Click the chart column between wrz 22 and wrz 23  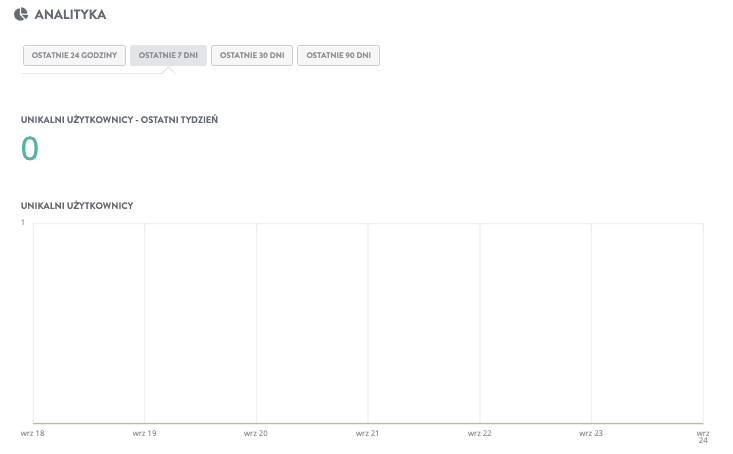tap(535, 322)
